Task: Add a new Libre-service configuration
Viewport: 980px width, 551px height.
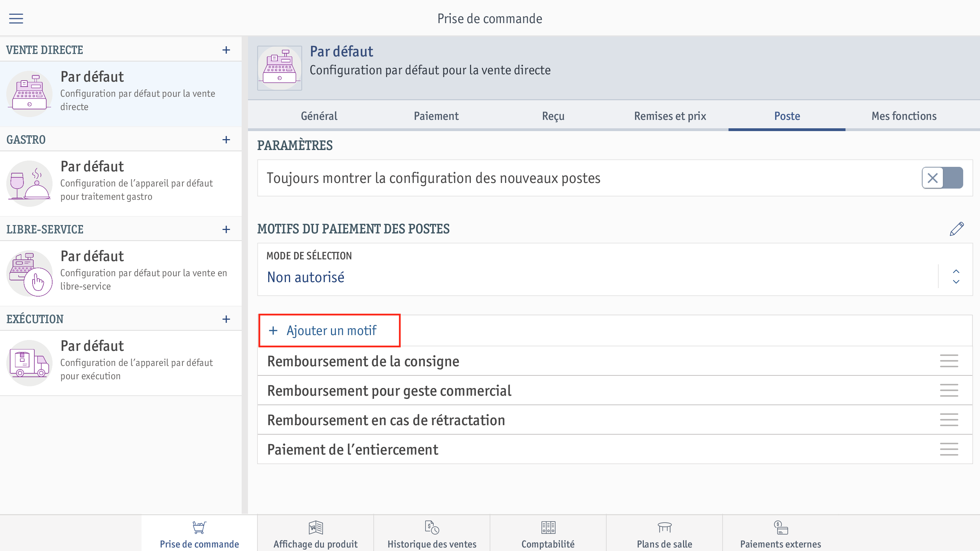Action: pyautogui.click(x=226, y=229)
